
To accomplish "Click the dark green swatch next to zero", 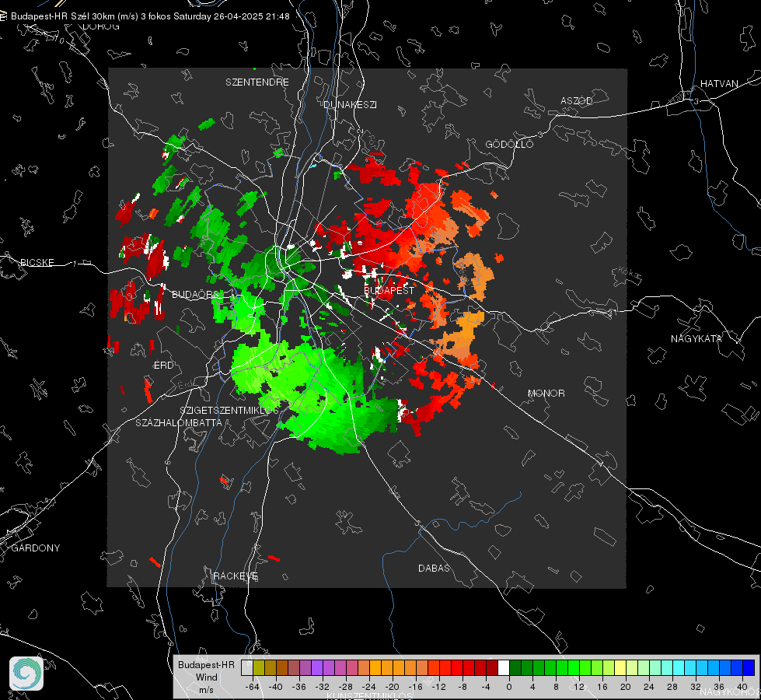I will (515, 667).
